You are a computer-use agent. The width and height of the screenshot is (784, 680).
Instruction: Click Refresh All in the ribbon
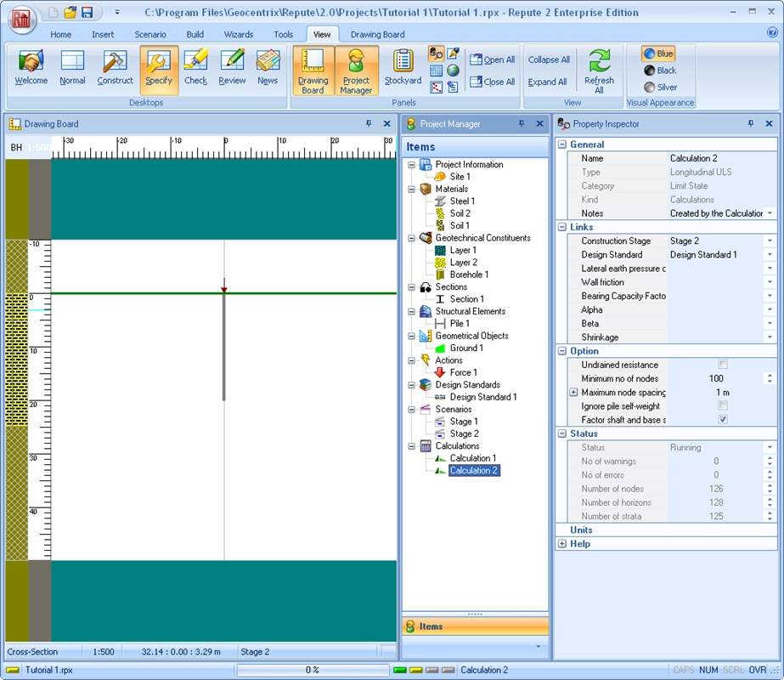pyautogui.click(x=599, y=71)
